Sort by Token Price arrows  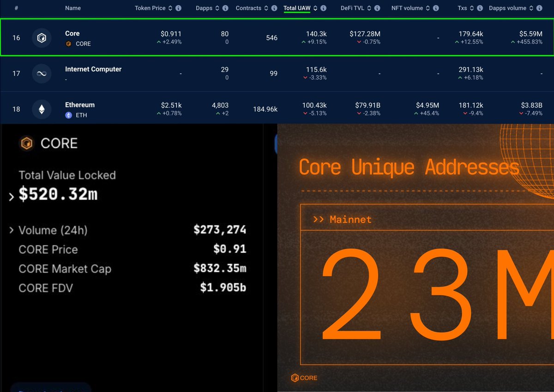pyautogui.click(x=170, y=8)
